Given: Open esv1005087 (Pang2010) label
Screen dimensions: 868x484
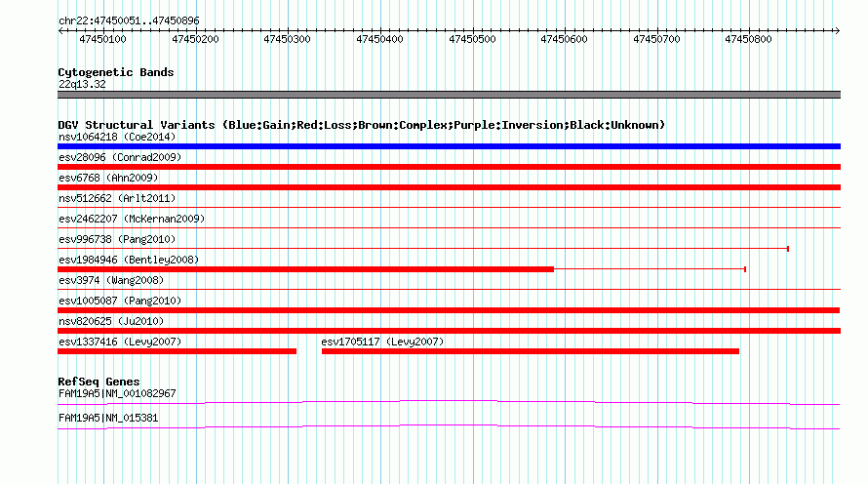Looking at the screenshot, I should (120, 301).
